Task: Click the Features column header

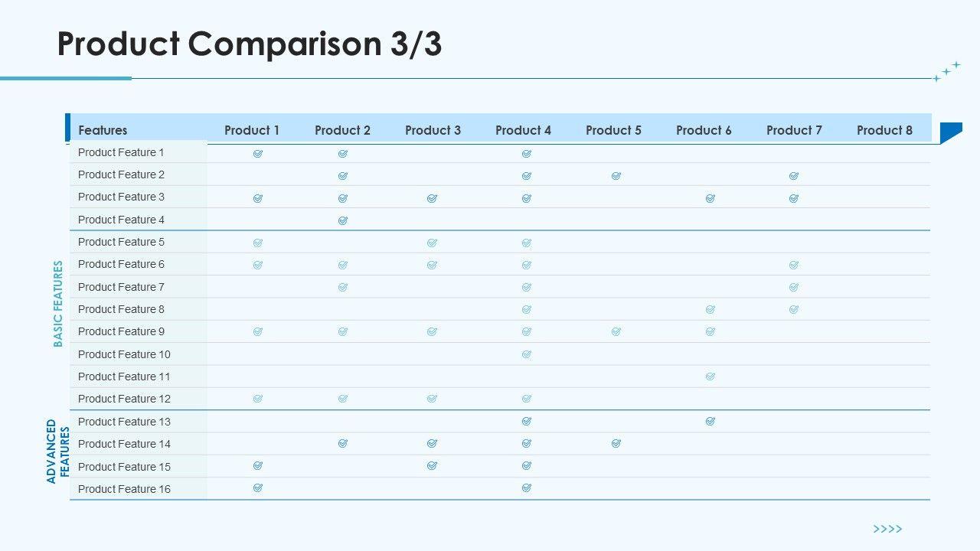Action: click(103, 130)
